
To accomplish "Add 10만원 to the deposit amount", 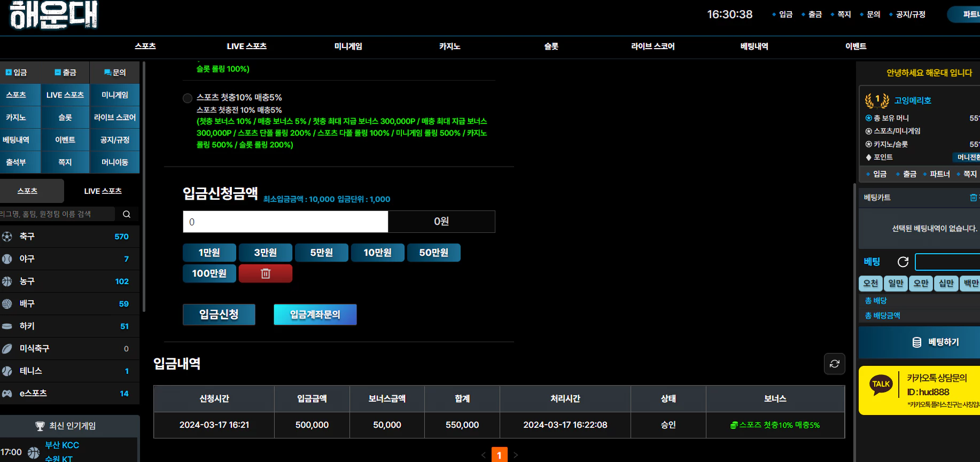I will click(x=378, y=253).
